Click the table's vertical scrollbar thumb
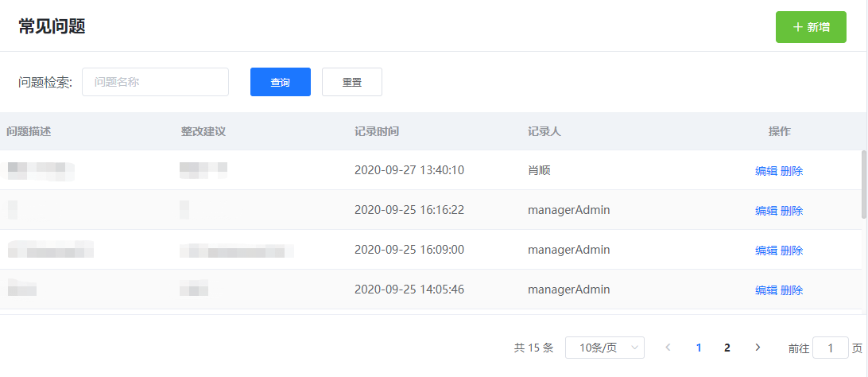The image size is (868, 377). (x=864, y=184)
